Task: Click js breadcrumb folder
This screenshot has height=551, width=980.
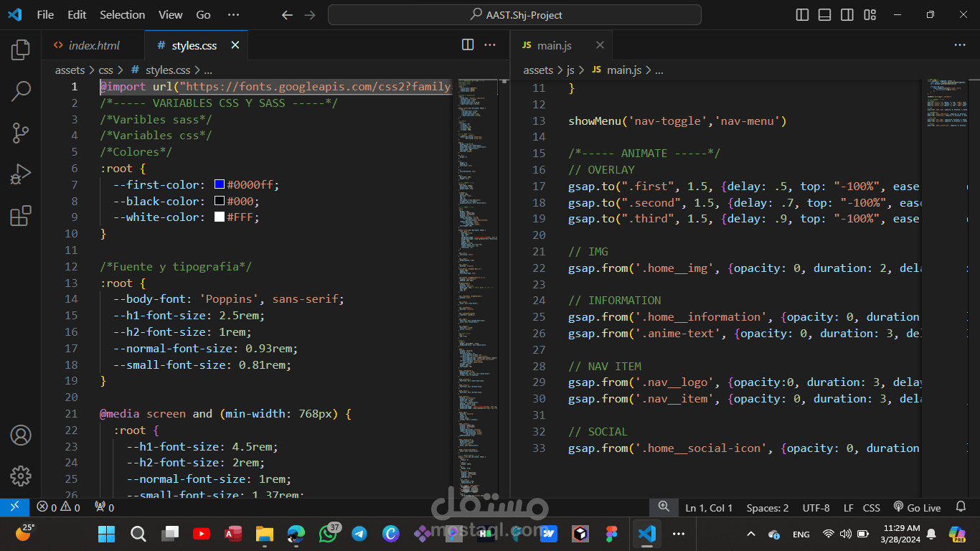Action: click(x=570, y=70)
